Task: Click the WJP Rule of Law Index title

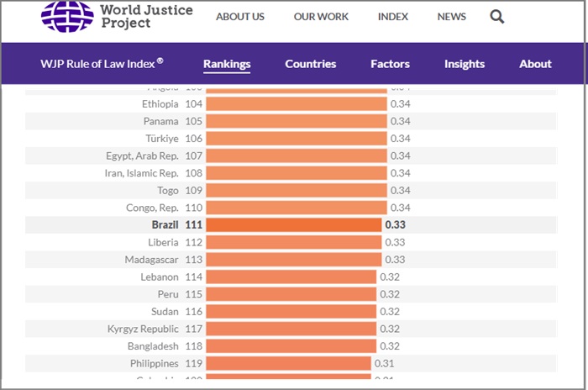Action: 102,64
